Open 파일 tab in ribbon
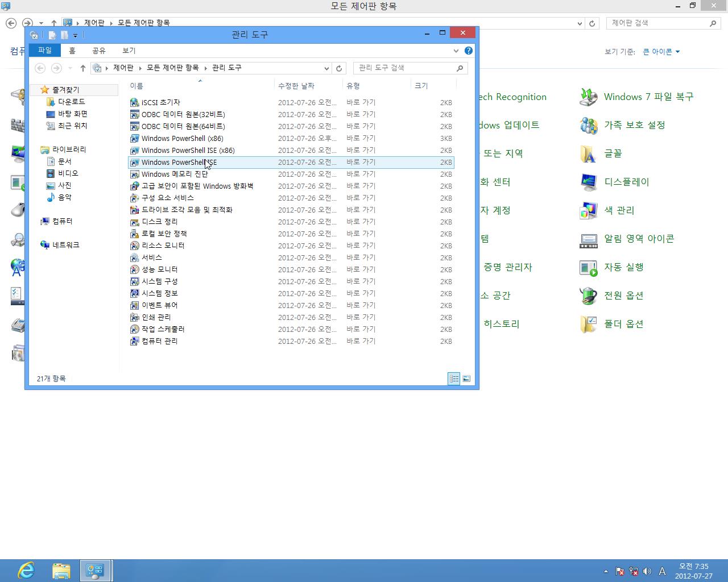728x582 pixels. [x=44, y=51]
